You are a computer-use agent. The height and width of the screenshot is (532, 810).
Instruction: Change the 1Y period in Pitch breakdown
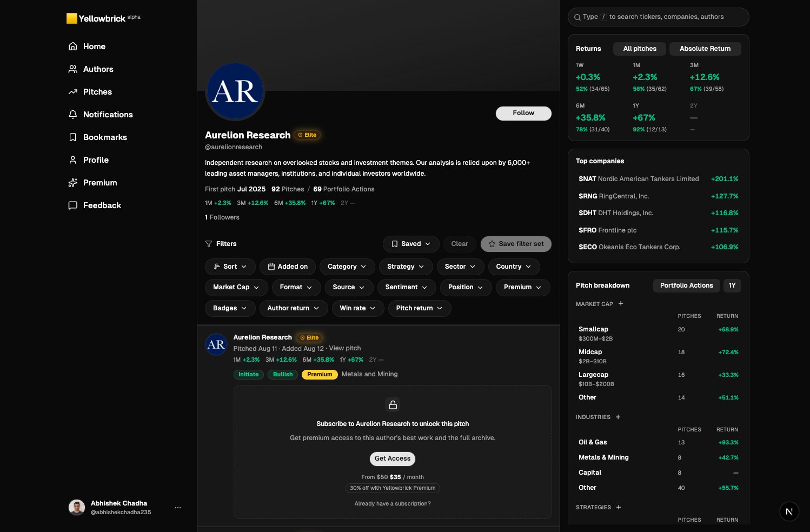[x=732, y=285]
